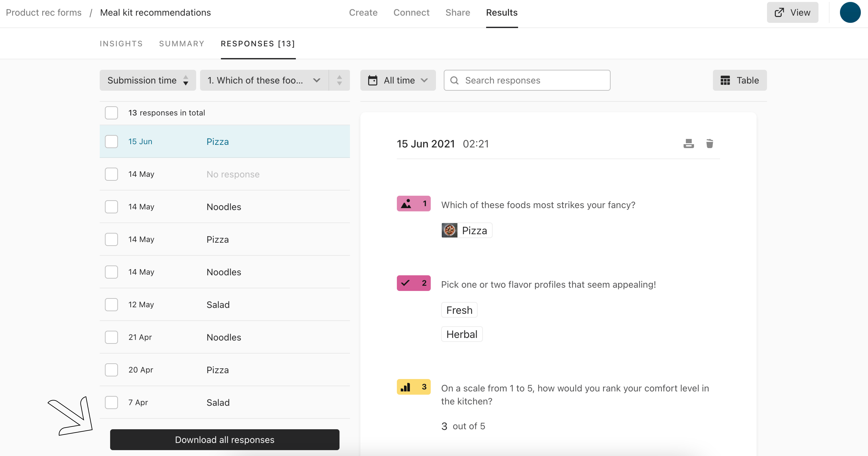Go to Create section
Image resolution: width=868 pixels, height=456 pixels.
[x=363, y=13]
